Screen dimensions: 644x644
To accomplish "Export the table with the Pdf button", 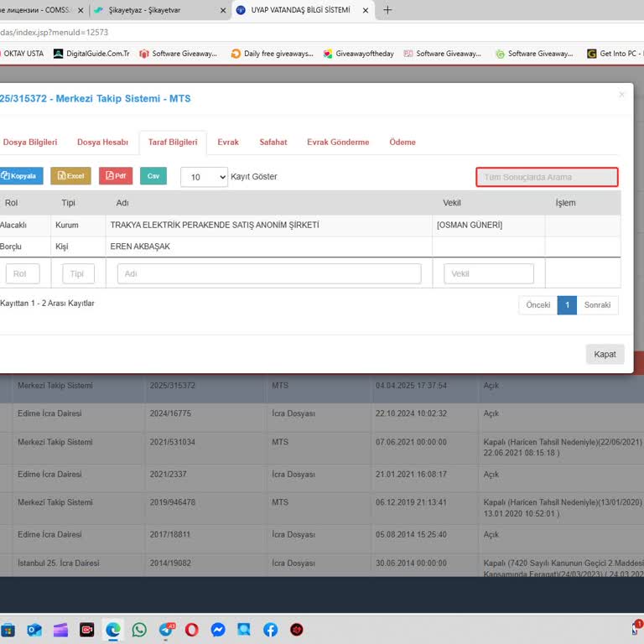I will 116,176.
